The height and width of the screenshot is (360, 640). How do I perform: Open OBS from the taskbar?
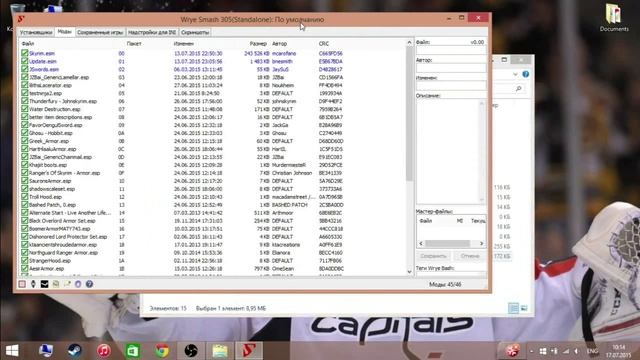[x=191, y=351]
